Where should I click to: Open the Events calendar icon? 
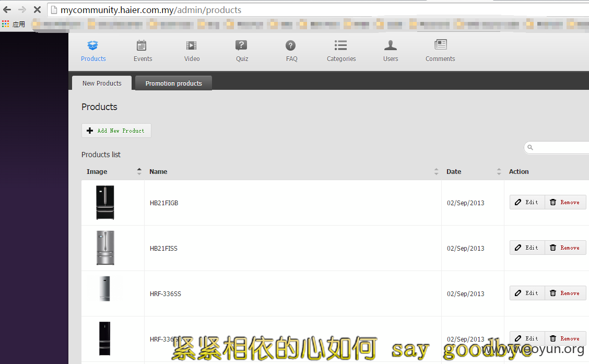141,45
